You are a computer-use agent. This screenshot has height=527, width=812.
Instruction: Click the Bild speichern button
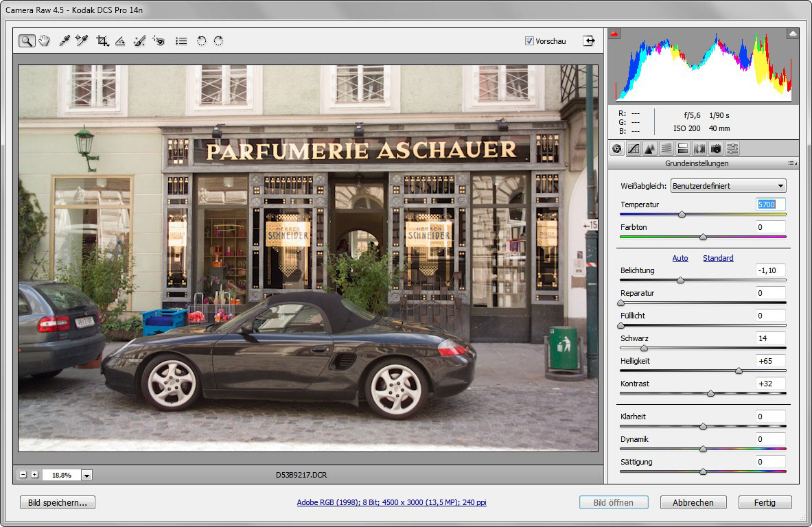pos(58,502)
